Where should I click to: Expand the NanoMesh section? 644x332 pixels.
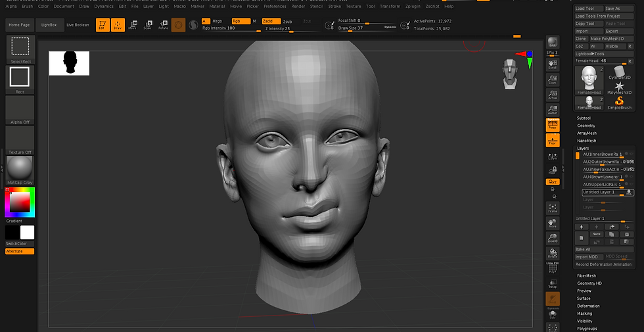[x=586, y=141]
